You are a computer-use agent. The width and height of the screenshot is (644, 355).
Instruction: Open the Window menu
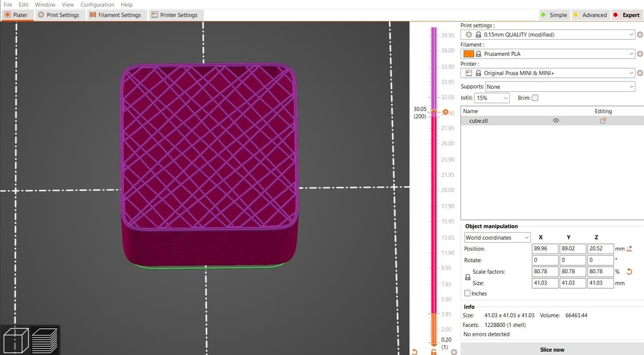coord(45,5)
